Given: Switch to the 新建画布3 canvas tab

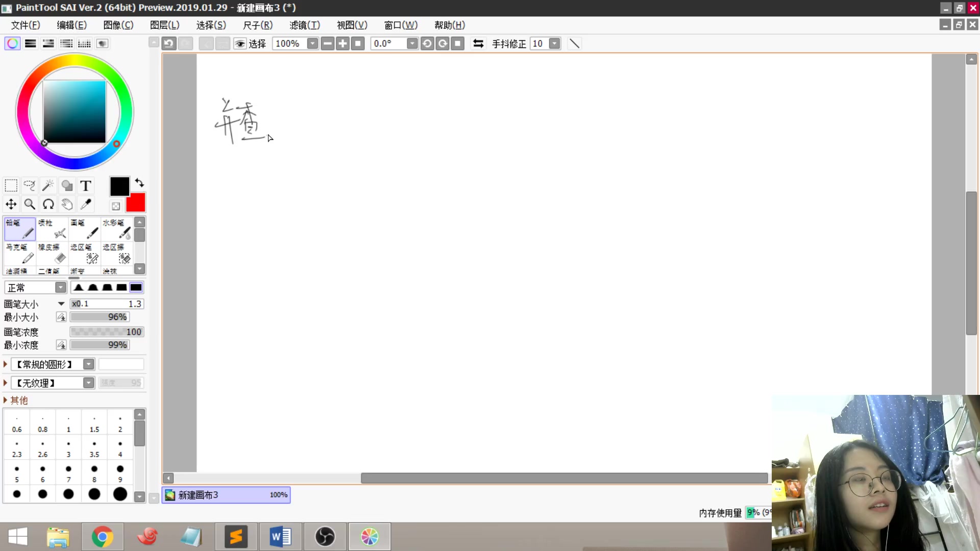Looking at the screenshot, I should point(226,495).
